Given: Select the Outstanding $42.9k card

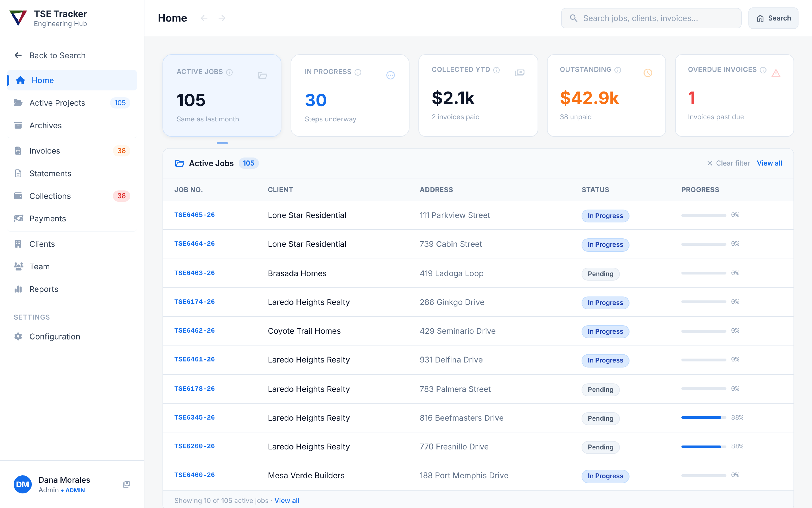Looking at the screenshot, I should 606,95.
